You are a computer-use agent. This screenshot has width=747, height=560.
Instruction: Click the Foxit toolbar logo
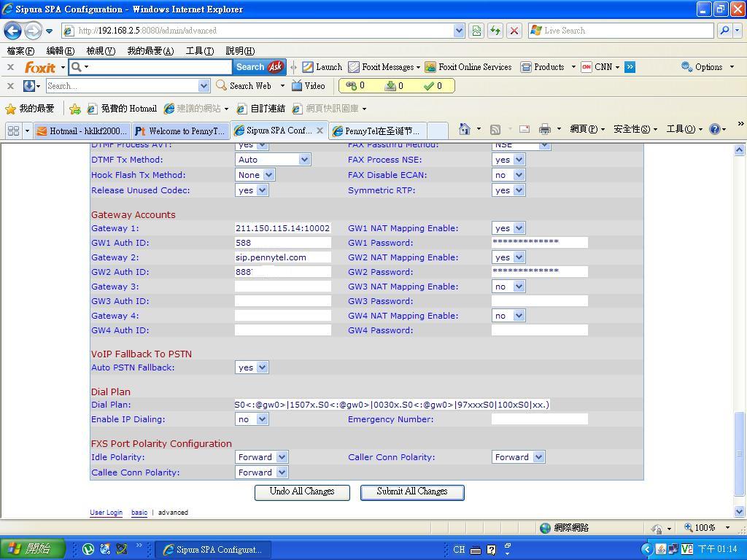(40, 67)
